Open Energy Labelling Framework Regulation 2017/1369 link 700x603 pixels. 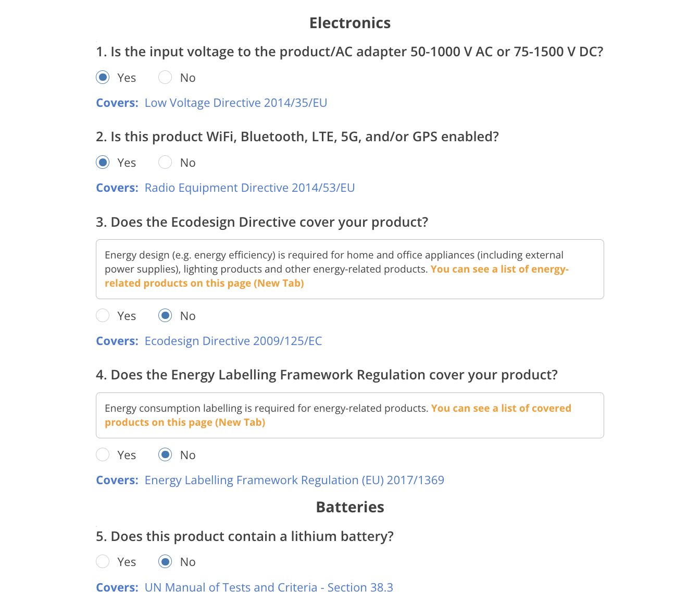pyautogui.click(x=294, y=481)
